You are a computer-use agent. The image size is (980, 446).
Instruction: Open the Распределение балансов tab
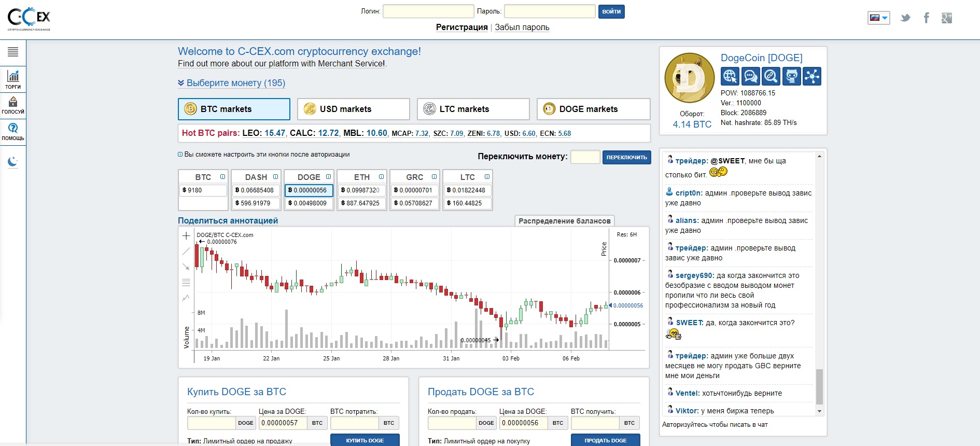565,221
